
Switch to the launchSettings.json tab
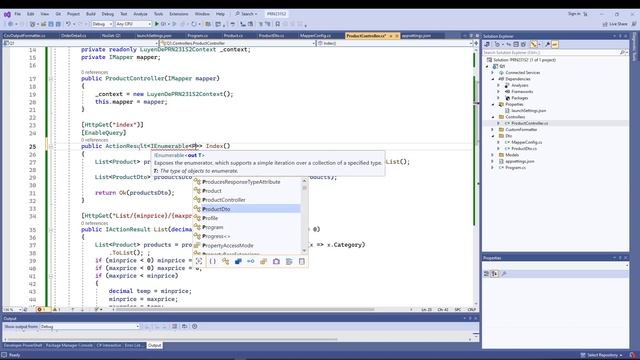tap(154, 36)
